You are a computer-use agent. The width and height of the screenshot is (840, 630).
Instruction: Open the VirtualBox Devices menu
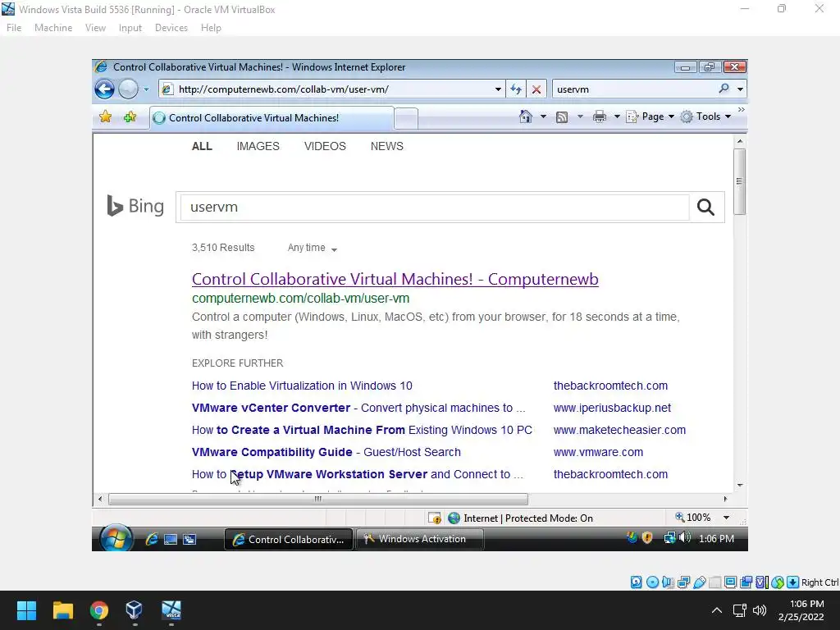pos(171,28)
